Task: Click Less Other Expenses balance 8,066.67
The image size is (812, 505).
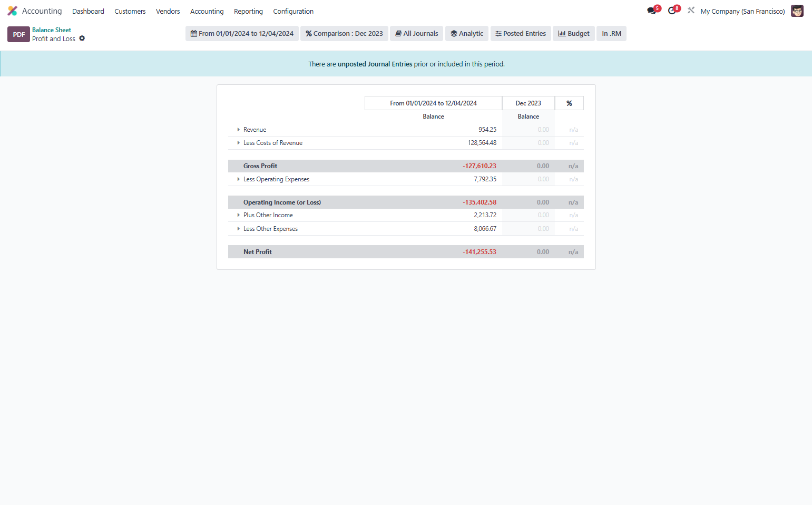Action: point(485,229)
